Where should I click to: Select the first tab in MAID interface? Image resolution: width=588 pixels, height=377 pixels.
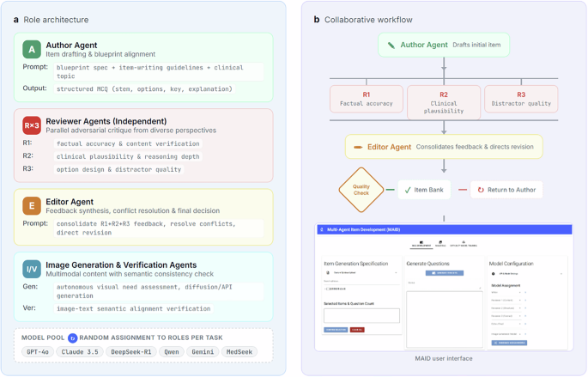(x=421, y=244)
